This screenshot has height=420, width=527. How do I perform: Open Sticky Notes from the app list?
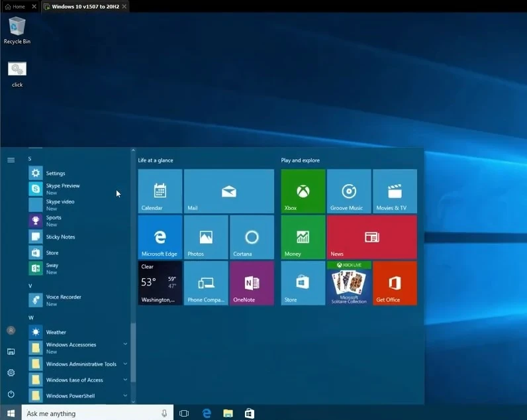tap(78, 236)
